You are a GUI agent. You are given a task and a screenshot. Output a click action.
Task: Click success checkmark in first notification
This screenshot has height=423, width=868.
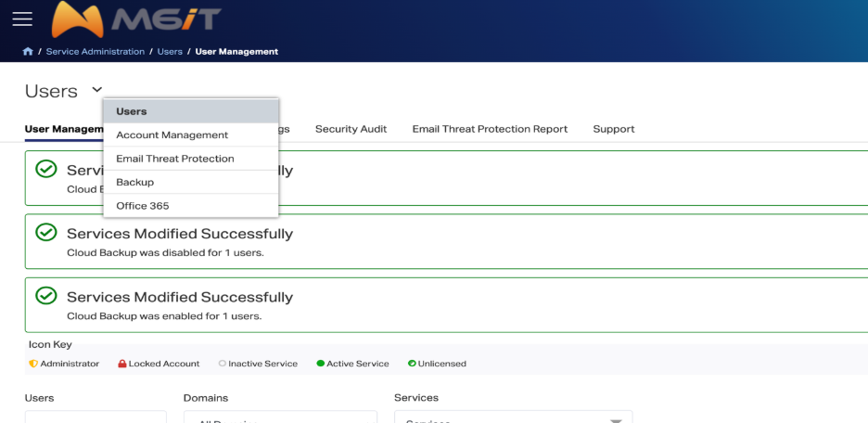(x=46, y=169)
